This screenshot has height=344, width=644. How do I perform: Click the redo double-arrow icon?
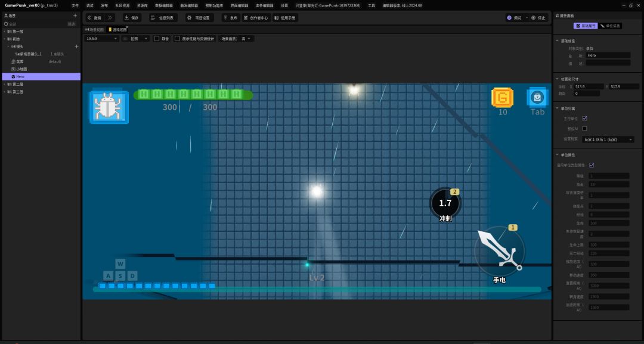click(x=110, y=18)
